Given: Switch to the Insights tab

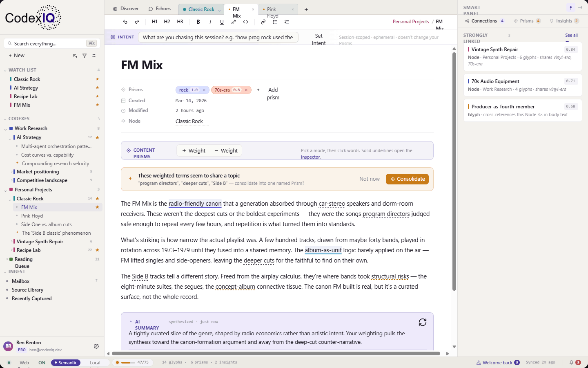Looking at the screenshot, I should point(564,21).
